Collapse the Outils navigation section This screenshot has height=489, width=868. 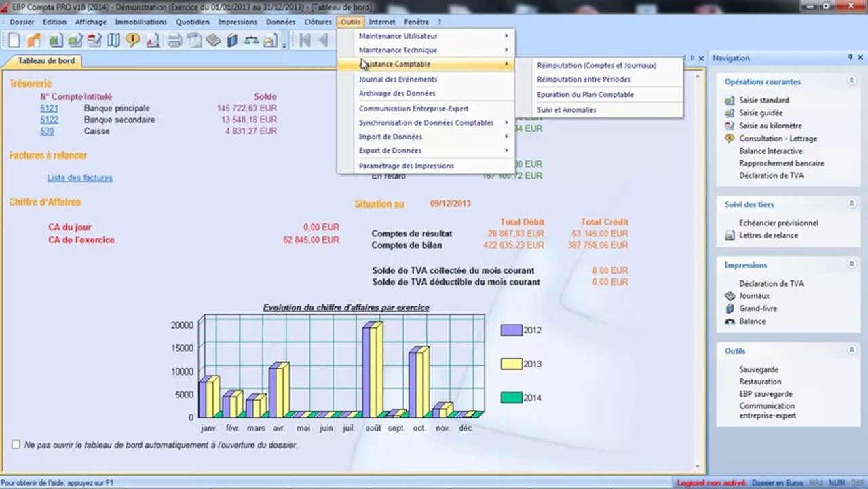tap(851, 350)
